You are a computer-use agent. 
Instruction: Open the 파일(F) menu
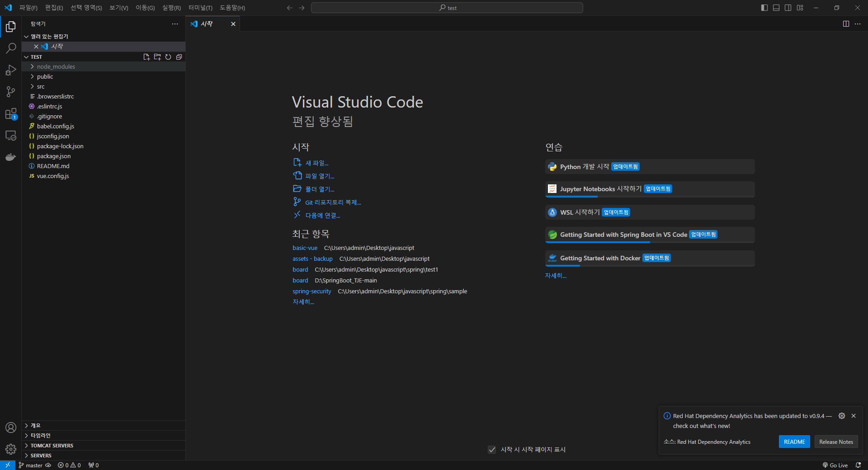(28, 8)
